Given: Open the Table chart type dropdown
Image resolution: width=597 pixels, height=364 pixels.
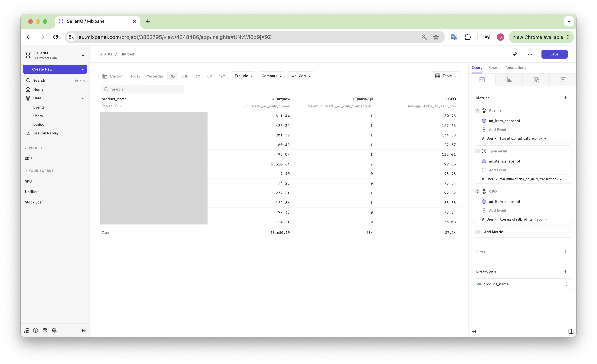Looking at the screenshot, I should pyautogui.click(x=445, y=76).
